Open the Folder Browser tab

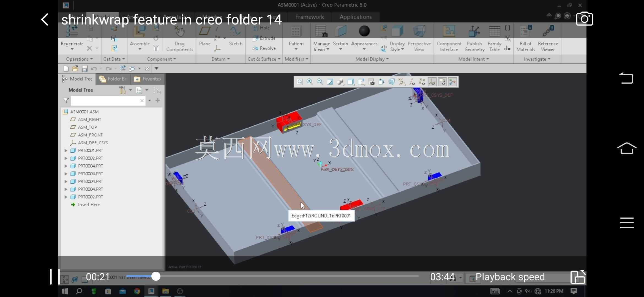click(113, 79)
